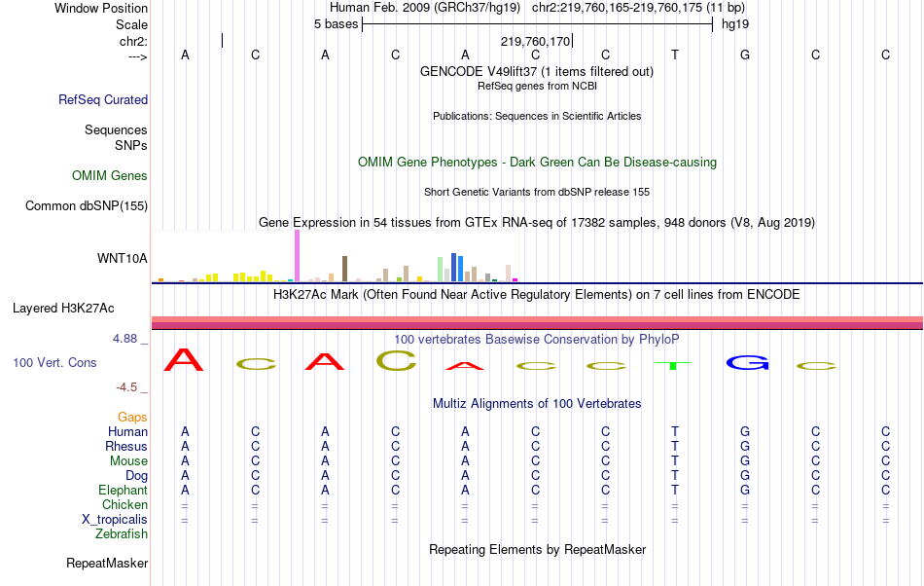This screenshot has height=586, width=924.
Task: Click the T base in the reference sequence
Action: (675, 55)
